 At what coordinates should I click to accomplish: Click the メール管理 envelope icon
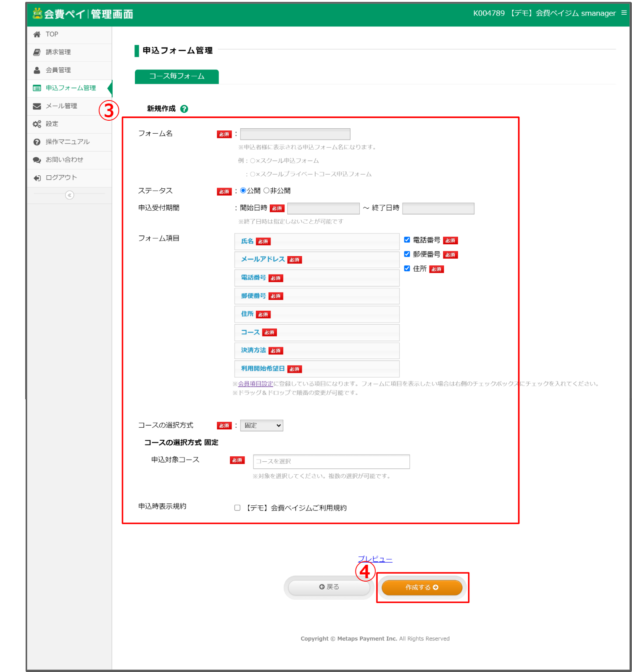click(37, 106)
